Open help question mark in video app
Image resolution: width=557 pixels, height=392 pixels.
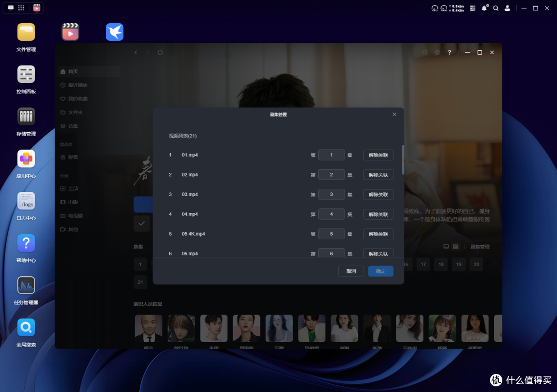(x=449, y=52)
